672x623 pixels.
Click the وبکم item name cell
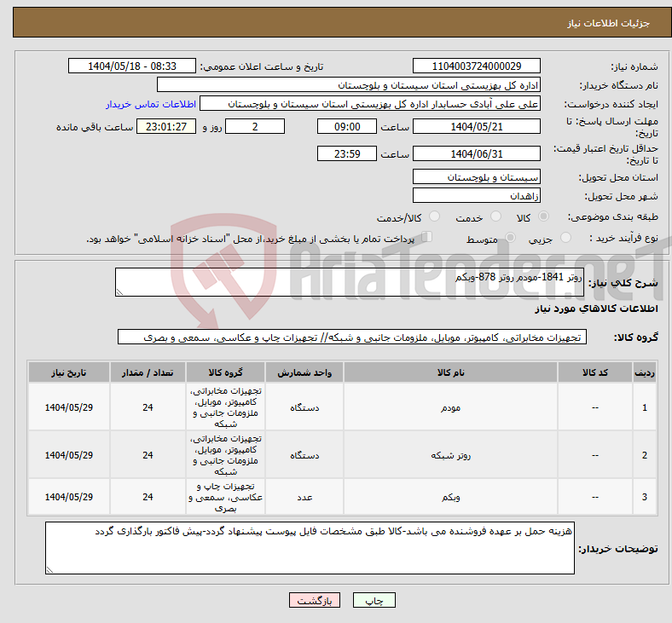(450, 497)
